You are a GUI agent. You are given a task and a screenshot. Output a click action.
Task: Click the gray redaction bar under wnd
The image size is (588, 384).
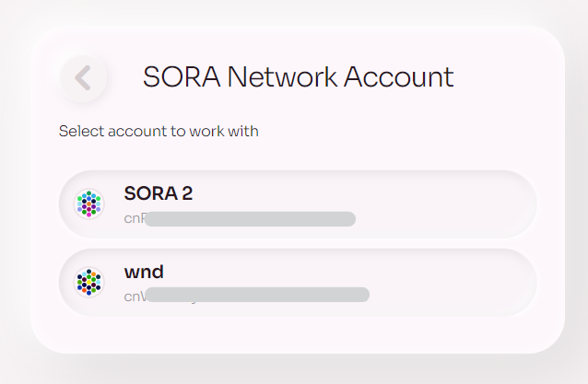[257, 295]
